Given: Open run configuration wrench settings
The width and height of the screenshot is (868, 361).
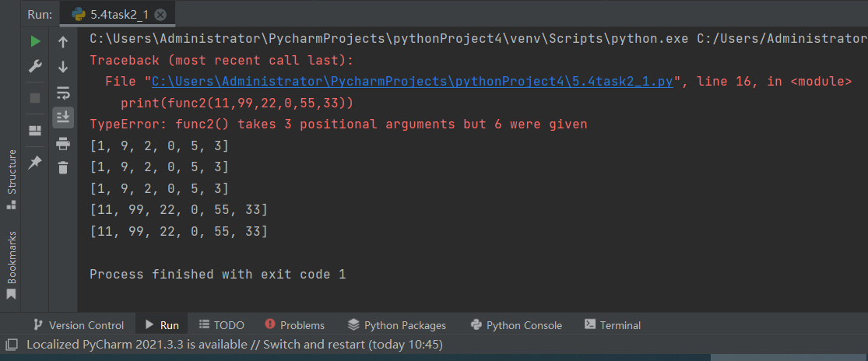Looking at the screenshot, I should (35, 67).
